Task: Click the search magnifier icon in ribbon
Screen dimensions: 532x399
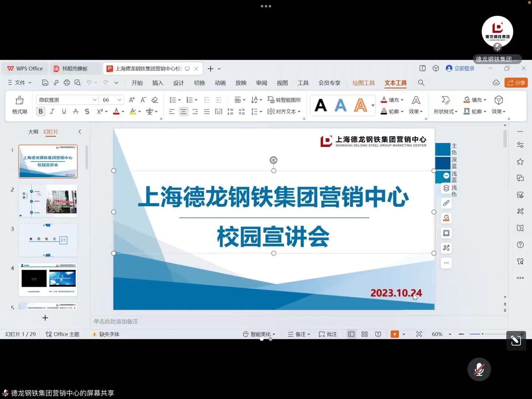Action: (421, 83)
